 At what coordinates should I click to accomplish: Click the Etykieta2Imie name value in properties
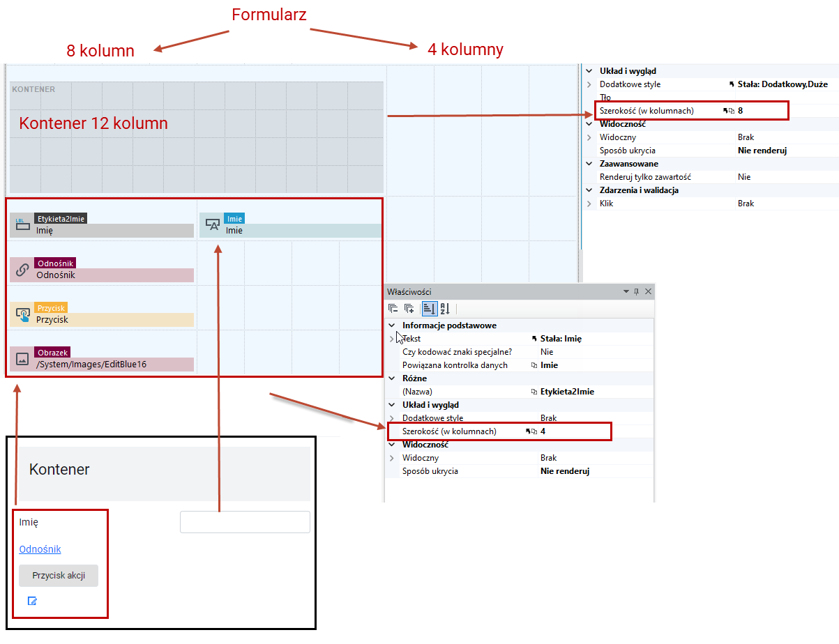(567, 392)
